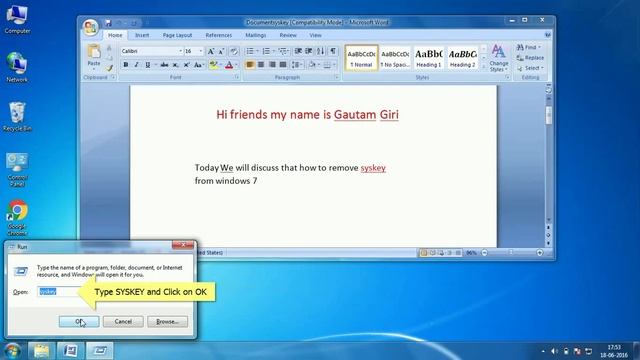Toggle Justify alignment
The width and height of the screenshot is (640, 360).
pyautogui.click(x=283, y=65)
